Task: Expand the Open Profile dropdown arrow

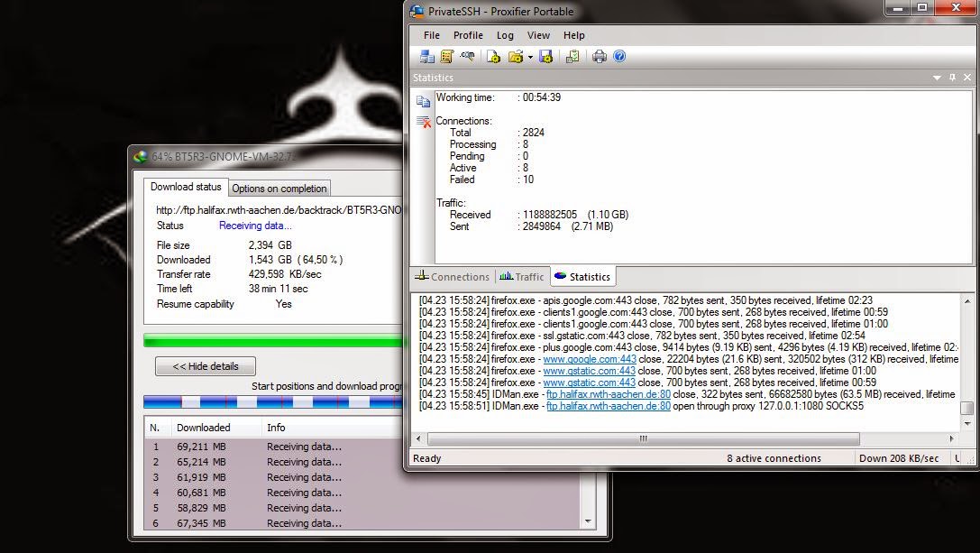Action: coord(530,58)
